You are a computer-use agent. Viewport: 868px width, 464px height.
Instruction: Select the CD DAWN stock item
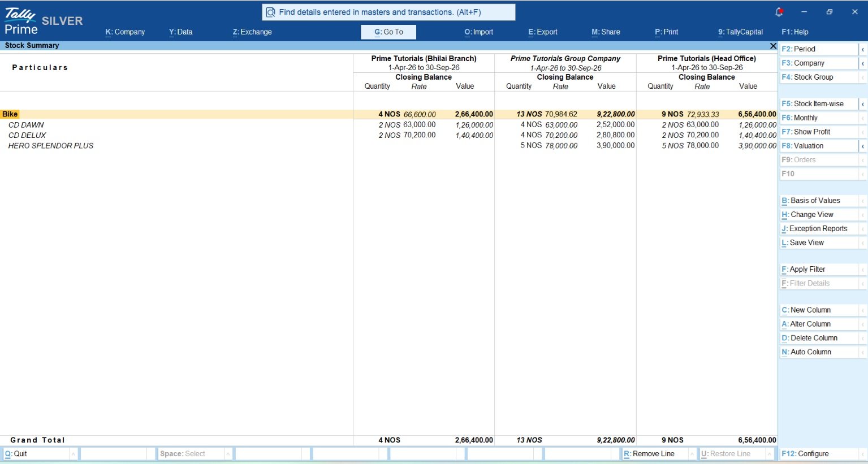tap(26, 125)
